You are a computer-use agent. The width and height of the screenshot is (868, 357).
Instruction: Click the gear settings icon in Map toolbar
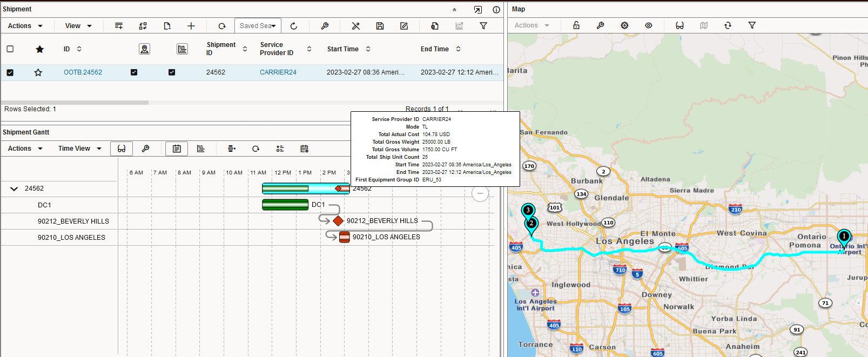click(624, 25)
